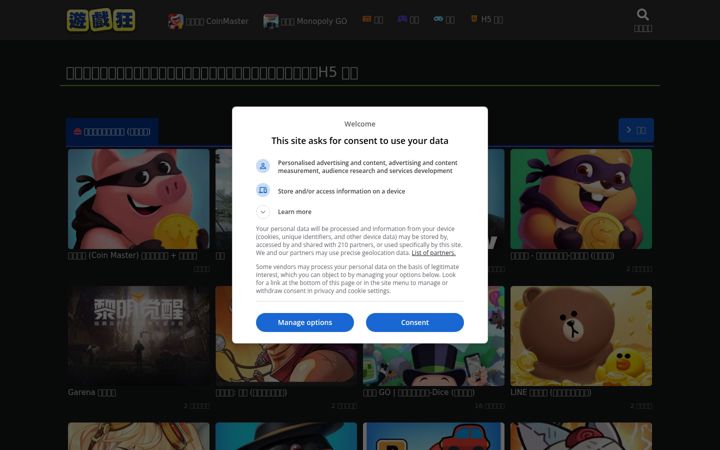Click the search magnifier icon

pyautogui.click(x=643, y=15)
